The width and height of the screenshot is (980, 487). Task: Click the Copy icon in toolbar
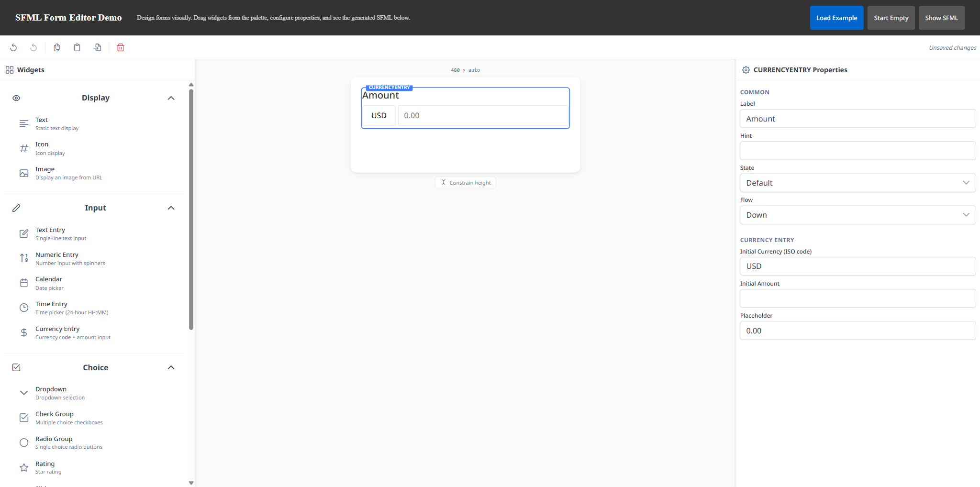(x=57, y=47)
